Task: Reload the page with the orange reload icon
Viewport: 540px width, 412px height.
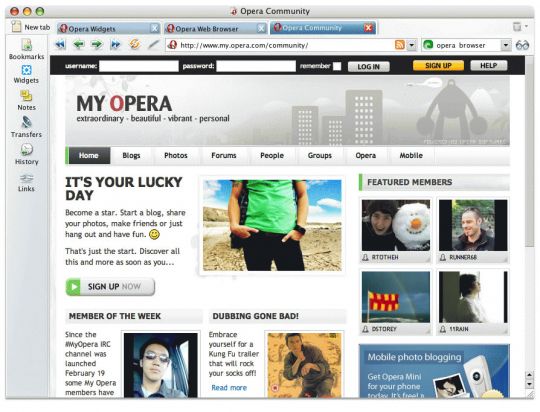Action: [135, 44]
